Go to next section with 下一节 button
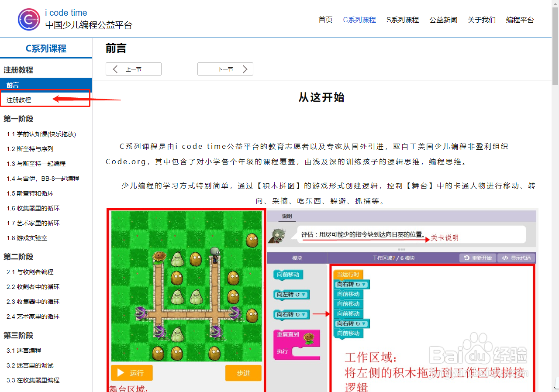Viewport: 559px width, 392px height. 225,69
